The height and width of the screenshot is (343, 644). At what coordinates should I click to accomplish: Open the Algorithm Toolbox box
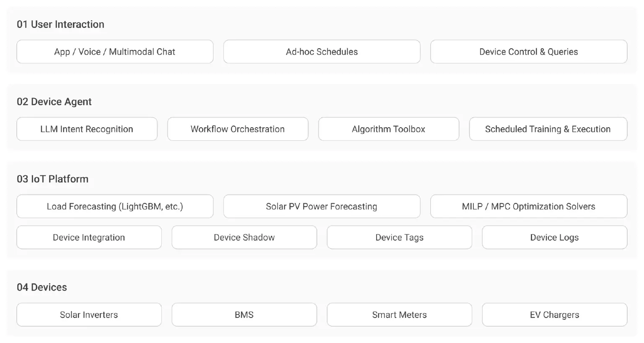[x=389, y=129]
